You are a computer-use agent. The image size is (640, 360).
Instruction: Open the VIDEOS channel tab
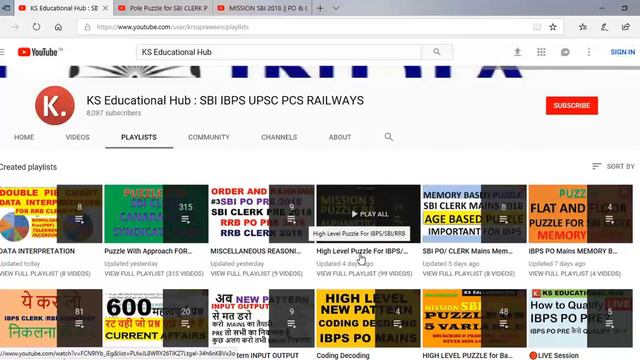[78, 137]
